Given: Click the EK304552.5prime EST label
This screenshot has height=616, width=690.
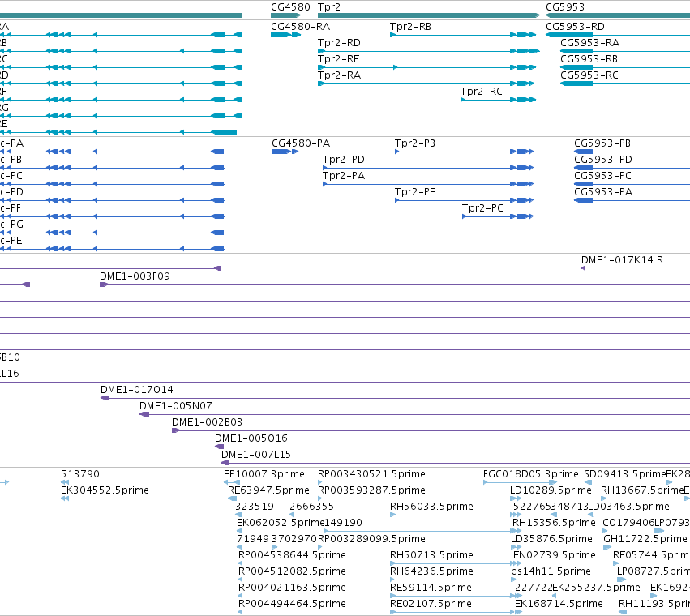Looking at the screenshot, I should click(x=105, y=490).
